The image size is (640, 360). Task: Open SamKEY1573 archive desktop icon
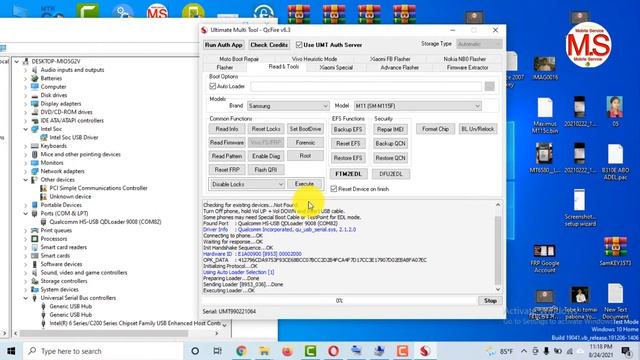(x=615, y=252)
